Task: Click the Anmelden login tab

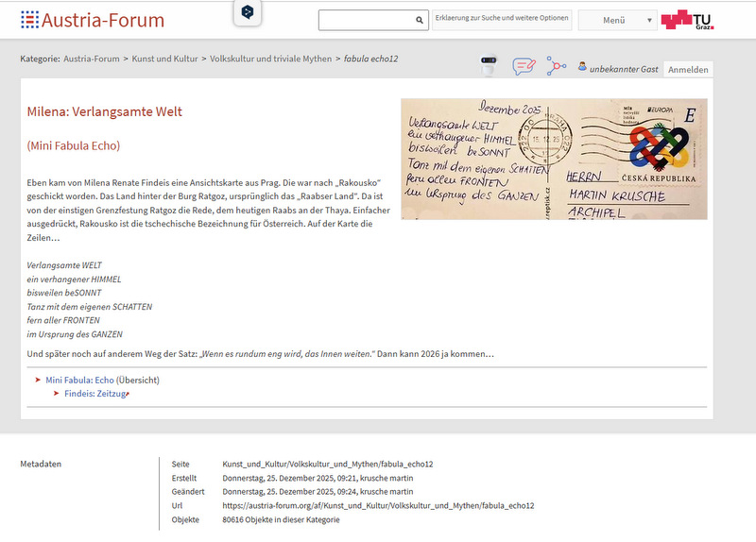Action: click(x=687, y=70)
